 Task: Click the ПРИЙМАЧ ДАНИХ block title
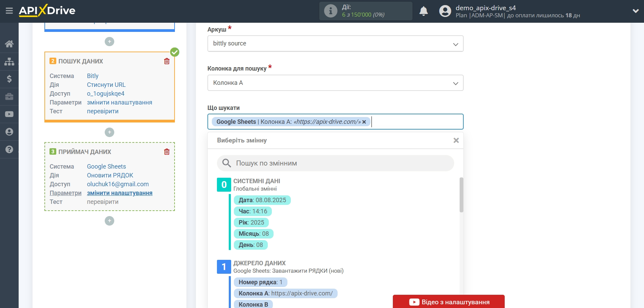point(85,152)
